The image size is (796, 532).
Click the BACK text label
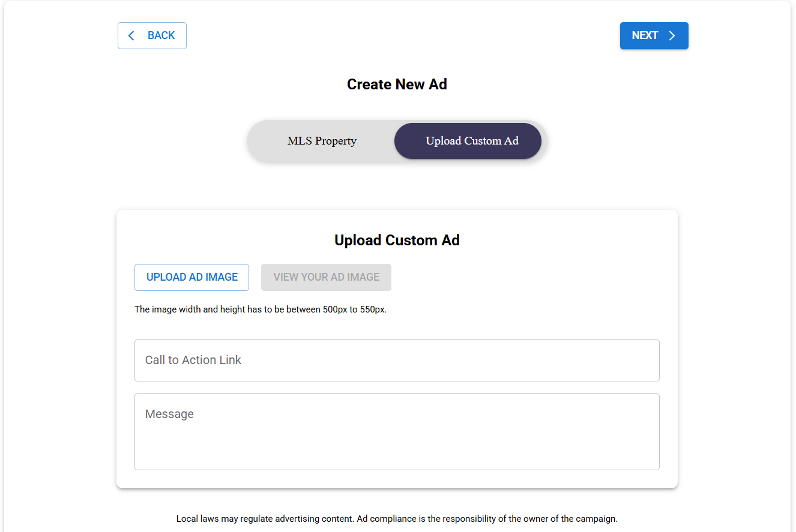pyautogui.click(x=161, y=36)
